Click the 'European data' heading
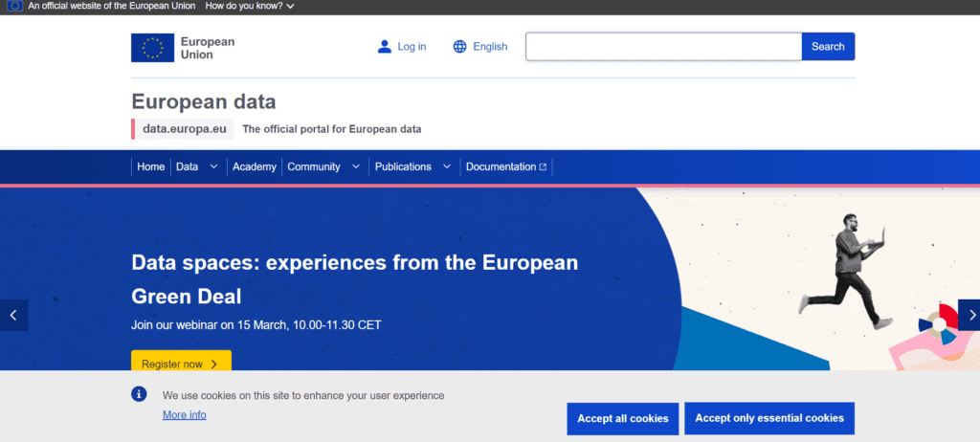980x442 pixels. [x=204, y=102]
